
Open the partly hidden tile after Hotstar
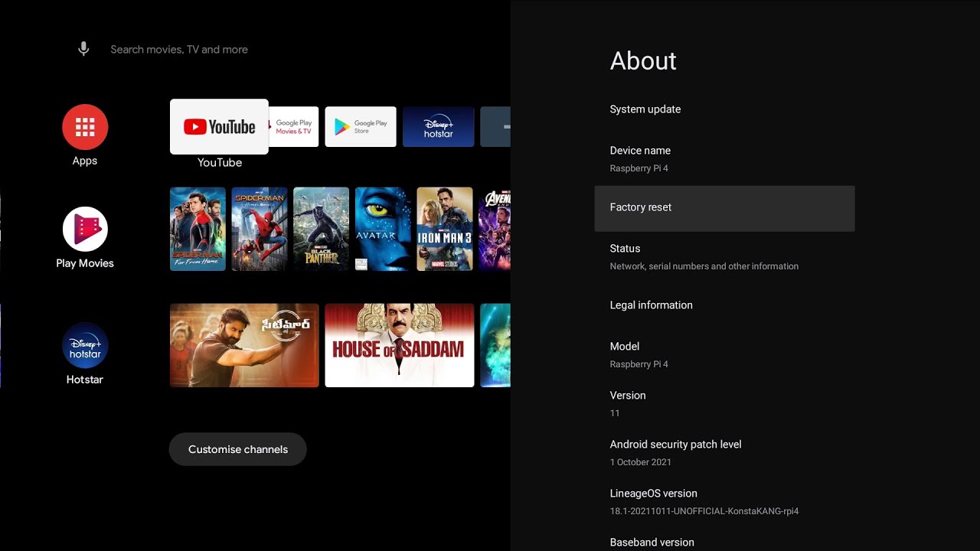495,126
